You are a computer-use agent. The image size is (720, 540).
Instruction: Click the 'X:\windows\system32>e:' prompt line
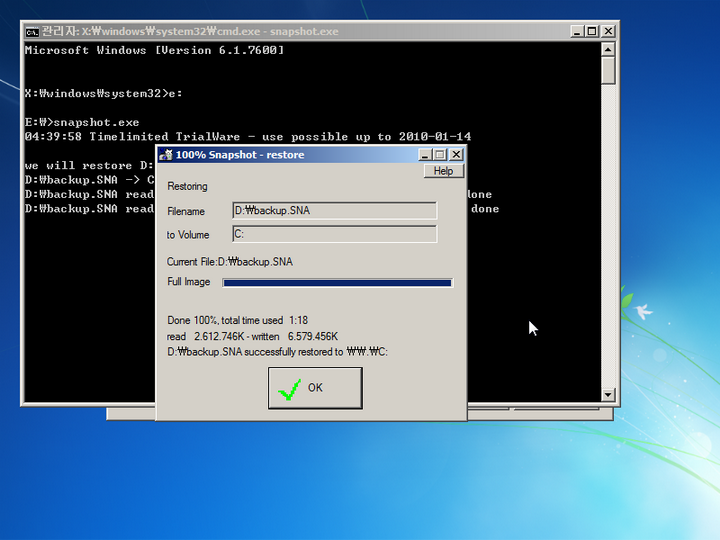[x=103, y=93]
